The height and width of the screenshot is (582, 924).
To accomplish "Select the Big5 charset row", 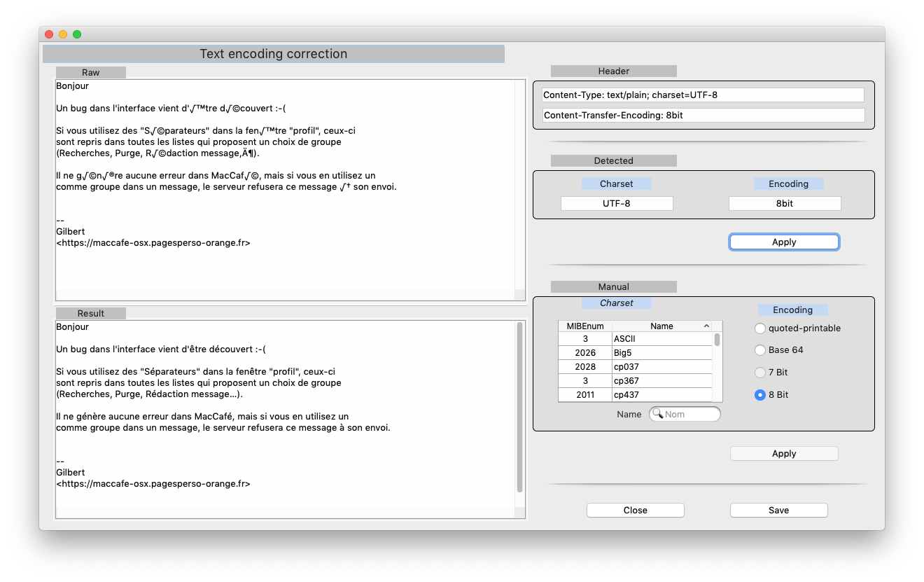I will (x=661, y=353).
